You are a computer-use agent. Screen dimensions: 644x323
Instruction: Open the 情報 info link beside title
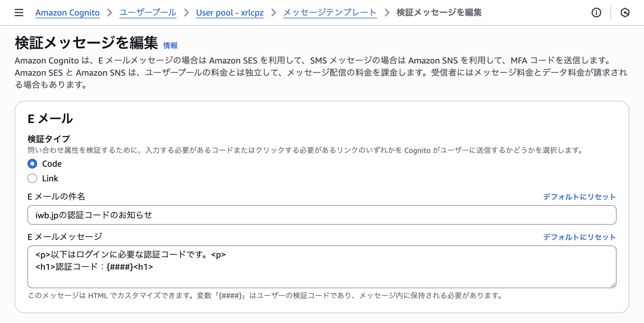tap(170, 45)
